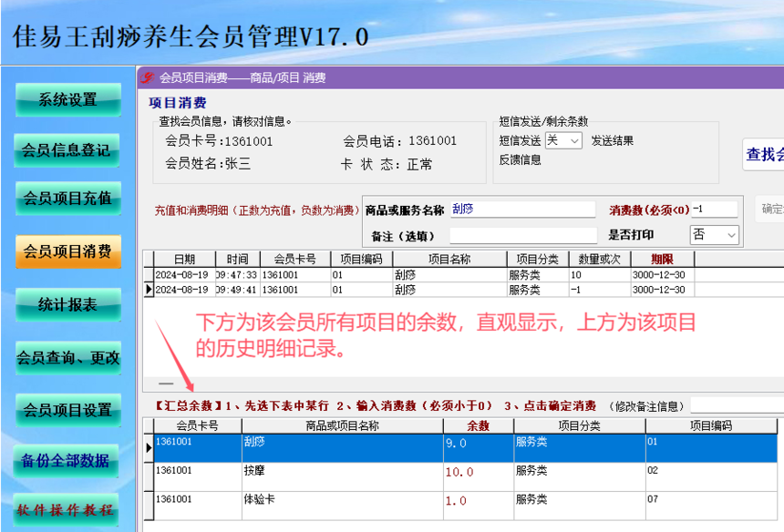This screenshot has width=784, height=532.
Task: Open the 软件操作教程 tutorial
Action: point(66,509)
